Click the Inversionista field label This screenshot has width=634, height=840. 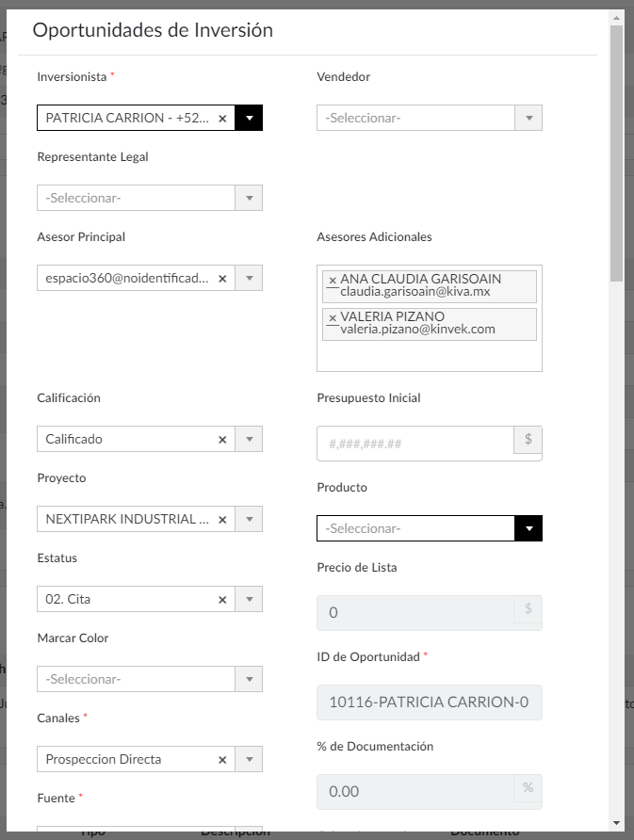point(72,77)
